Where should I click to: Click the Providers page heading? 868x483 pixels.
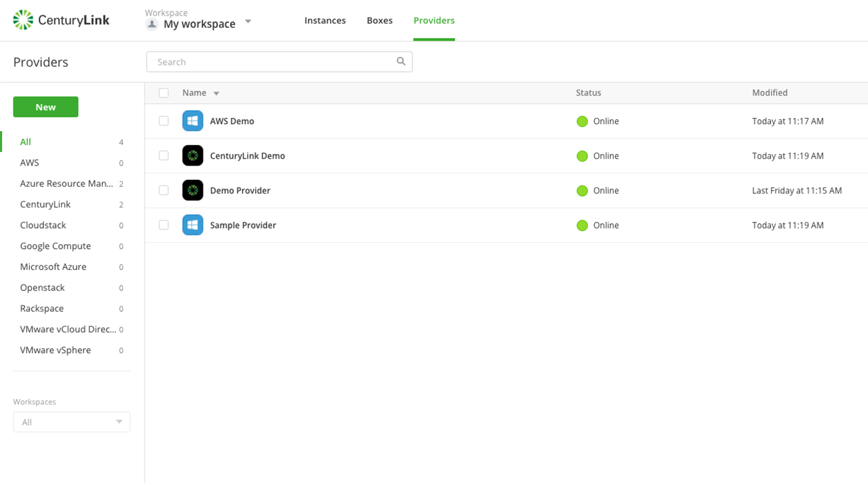tap(41, 62)
